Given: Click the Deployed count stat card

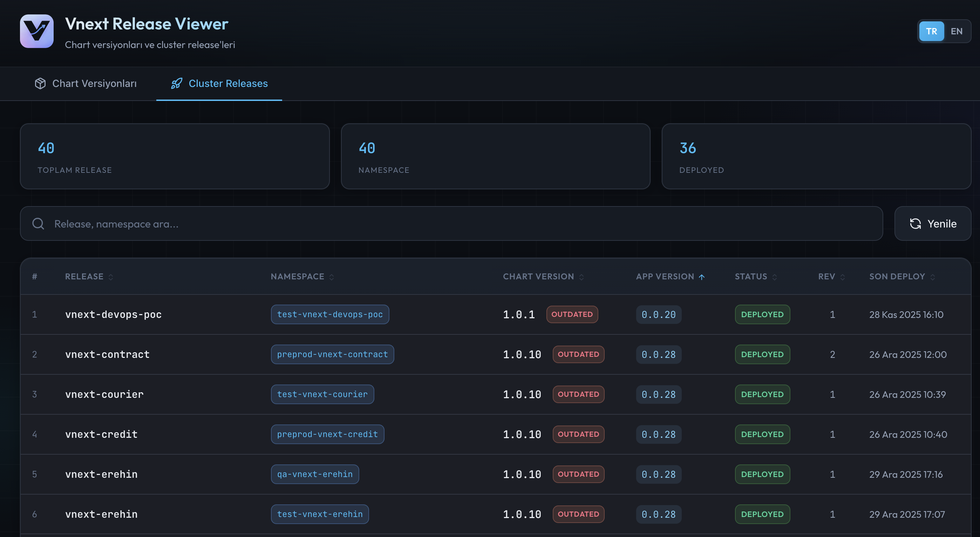Looking at the screenshot, I should [816, 156].
